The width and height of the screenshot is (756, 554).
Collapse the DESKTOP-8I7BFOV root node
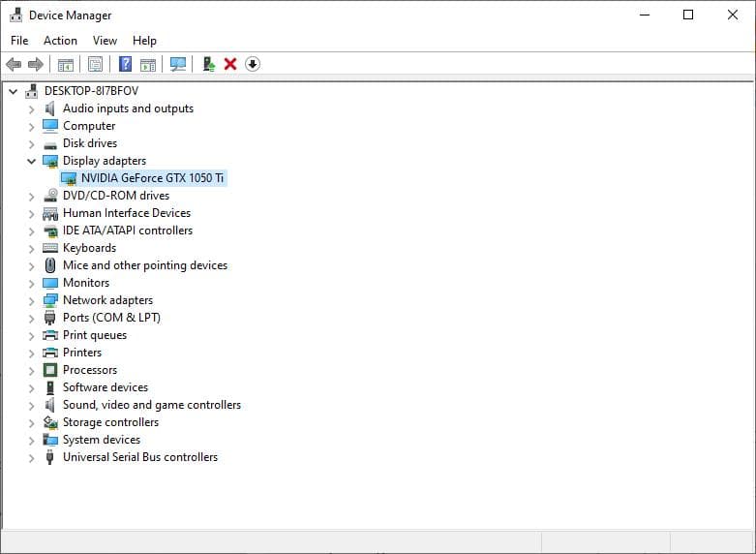pyautogui.click(x=13, y=91)
